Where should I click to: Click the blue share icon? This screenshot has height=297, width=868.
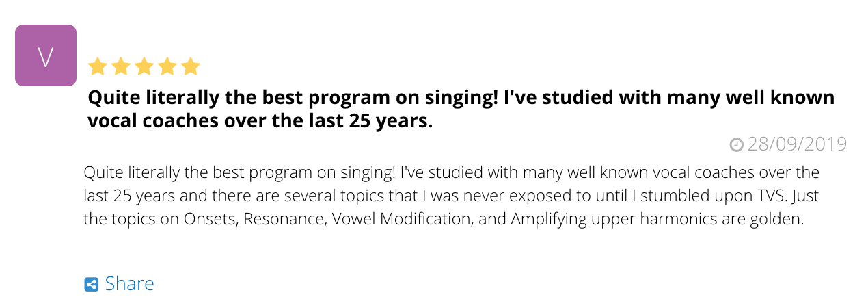91,284
